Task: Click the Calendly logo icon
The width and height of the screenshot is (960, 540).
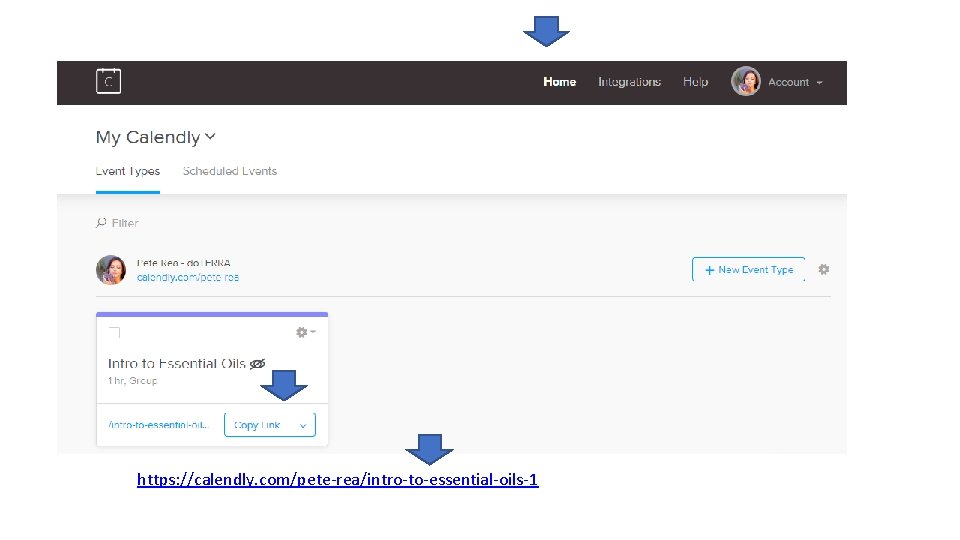Action: coord(108,81)
